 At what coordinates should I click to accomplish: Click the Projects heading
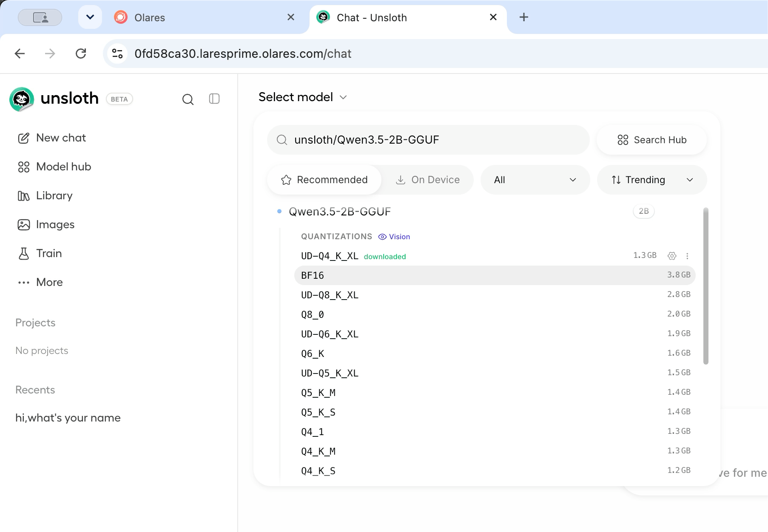(x=35, y=323)
